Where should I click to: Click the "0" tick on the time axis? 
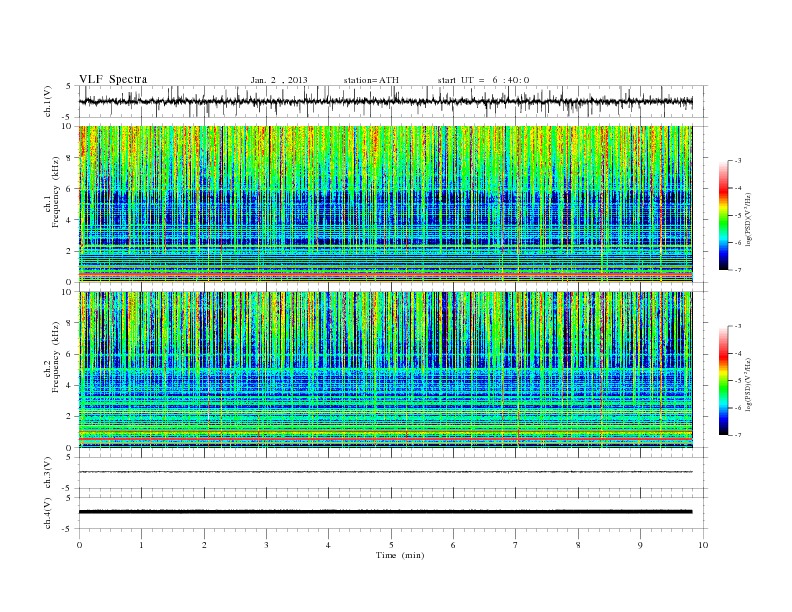coord(79,545)
